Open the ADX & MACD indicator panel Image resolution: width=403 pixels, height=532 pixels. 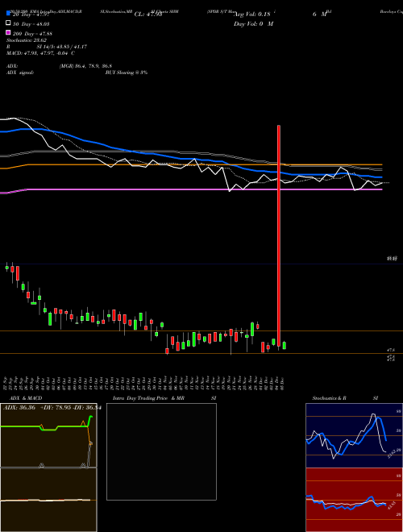48,468
